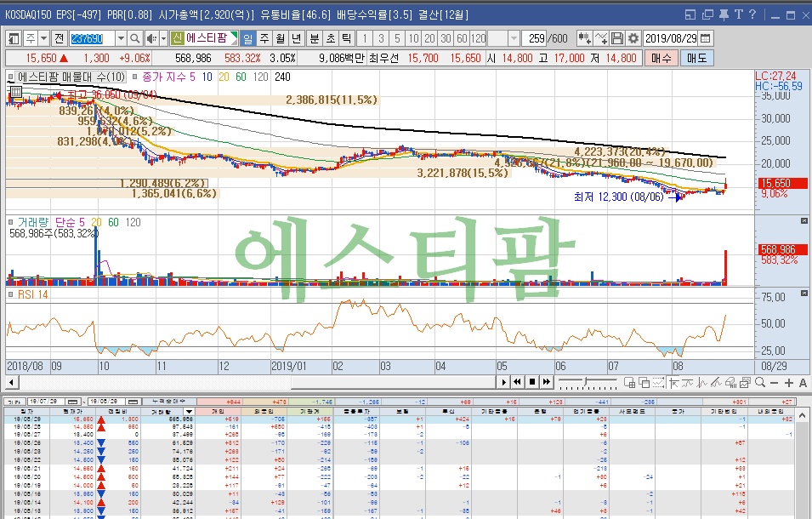This screenshot has width=812, height=519.
Task: Click the horizontal chart scrollbar thumb
Action: (x=393, y=383)
